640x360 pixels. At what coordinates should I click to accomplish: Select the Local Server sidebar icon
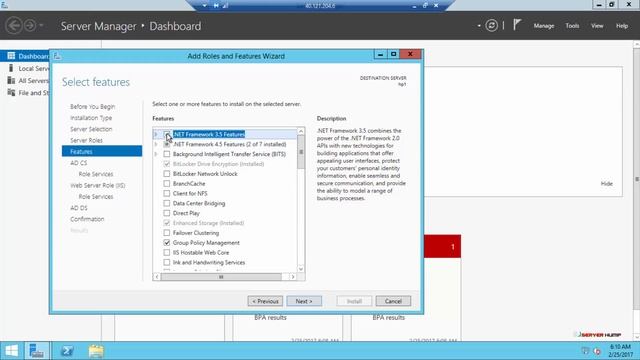tap(11, 68)
